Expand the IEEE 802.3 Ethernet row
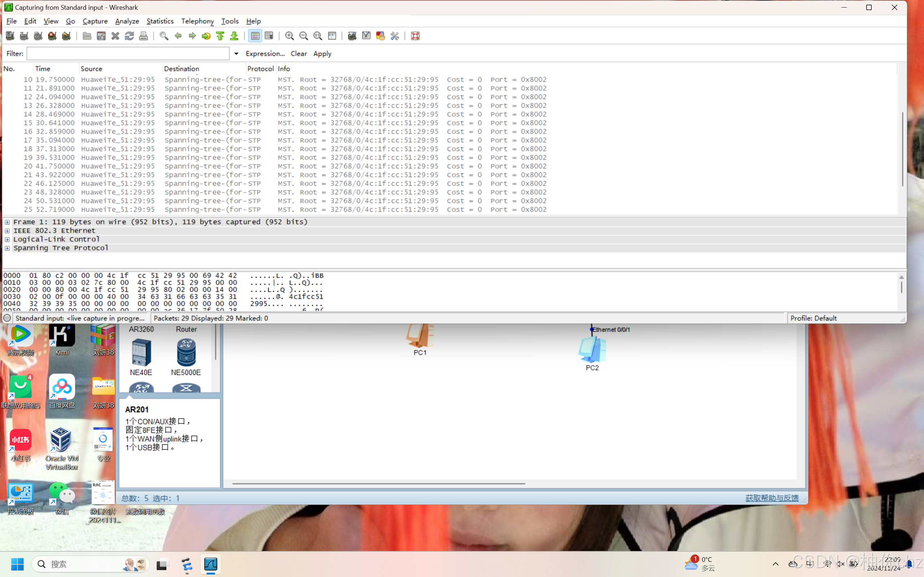 coord(7,230)
